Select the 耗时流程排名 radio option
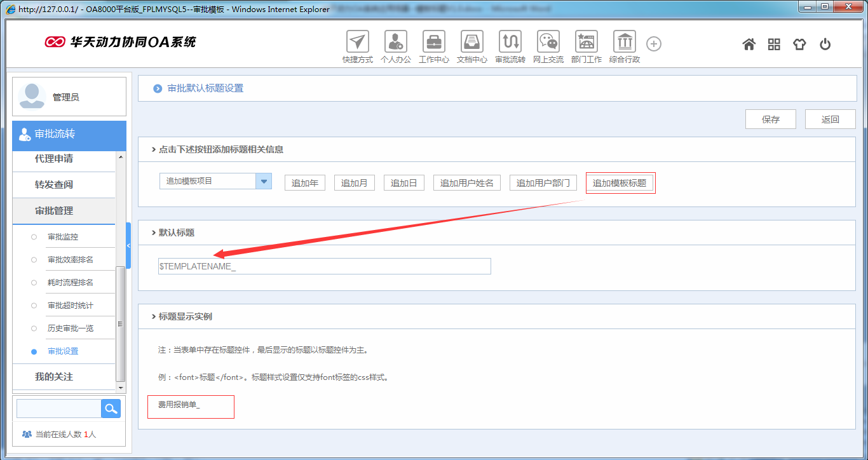The height and width of the screenshot is (460, 868). tap(34, 282)
